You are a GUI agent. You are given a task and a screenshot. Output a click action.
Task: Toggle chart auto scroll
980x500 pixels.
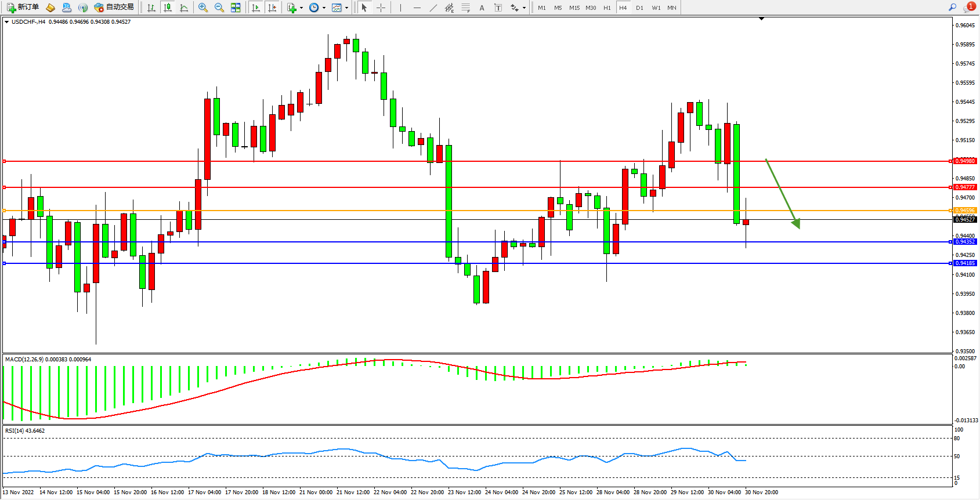click(x=256, y=8)
